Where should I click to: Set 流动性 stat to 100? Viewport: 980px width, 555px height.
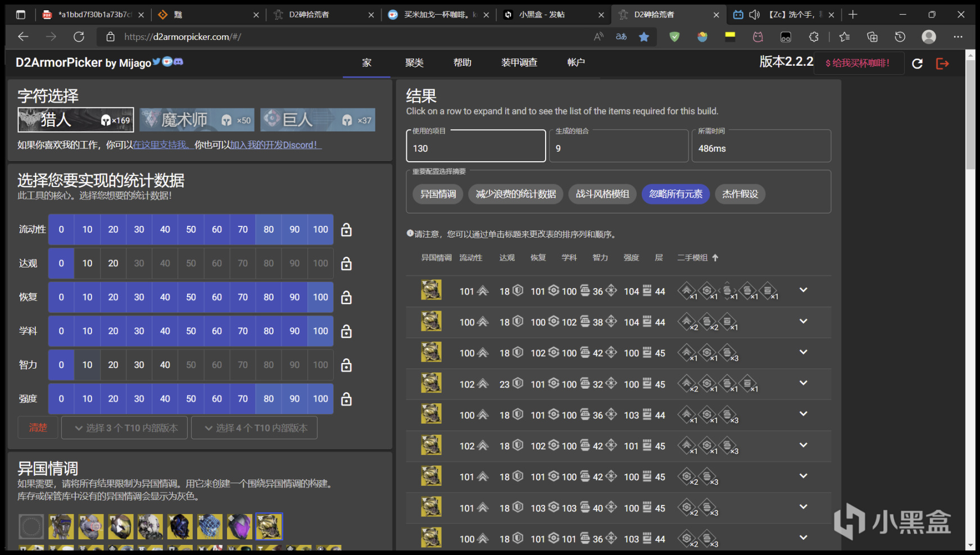[x=320, y=230]
